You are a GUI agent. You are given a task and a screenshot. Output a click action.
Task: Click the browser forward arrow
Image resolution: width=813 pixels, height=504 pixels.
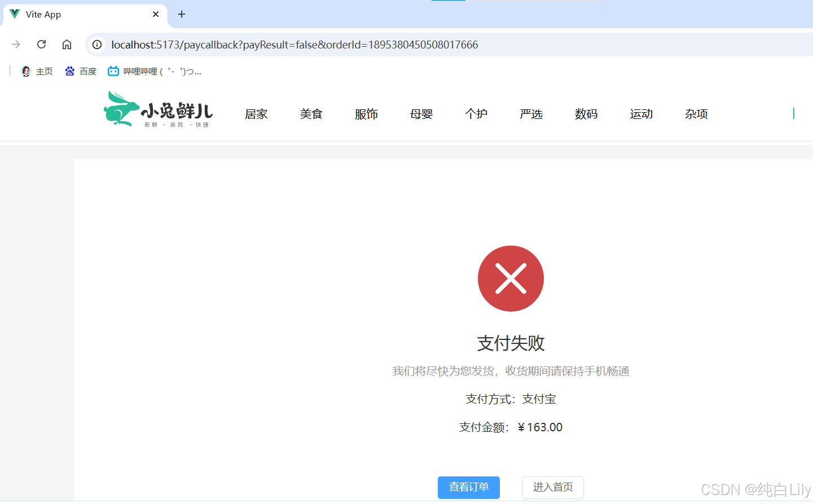(x=16, y=44)
